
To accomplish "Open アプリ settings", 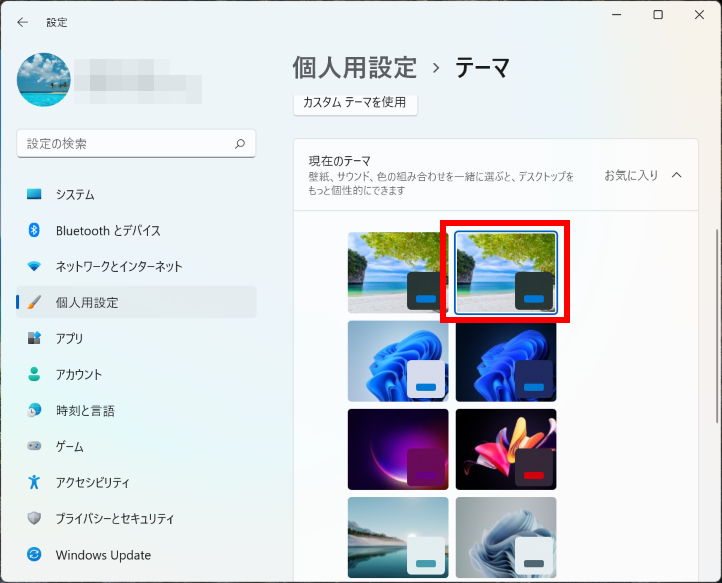I will pos(136,338).
